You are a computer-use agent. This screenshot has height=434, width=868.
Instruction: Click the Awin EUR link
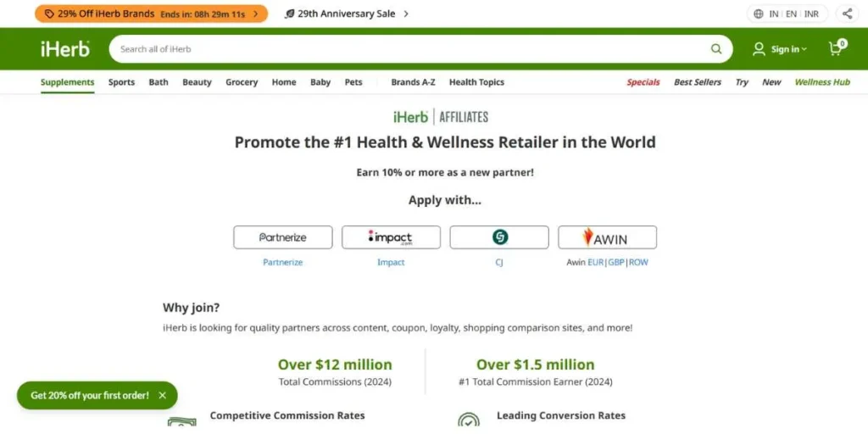[596, 263]
